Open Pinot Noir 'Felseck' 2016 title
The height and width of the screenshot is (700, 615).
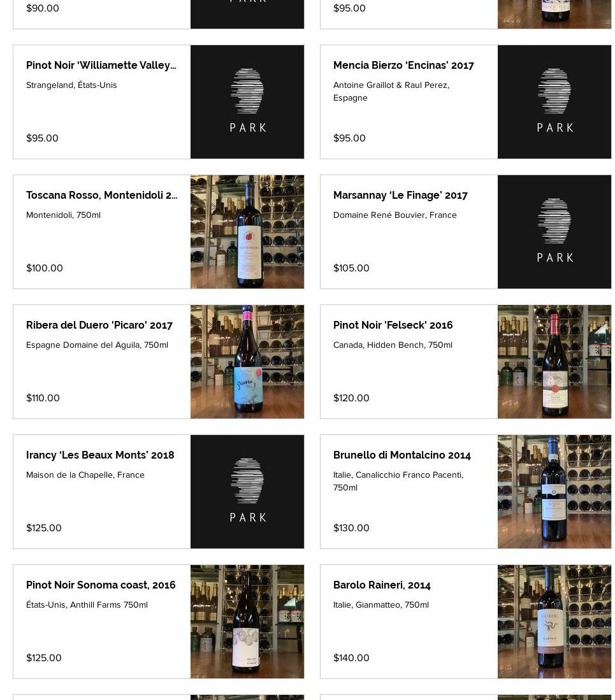pyautogui.click(x=393, y=325)
